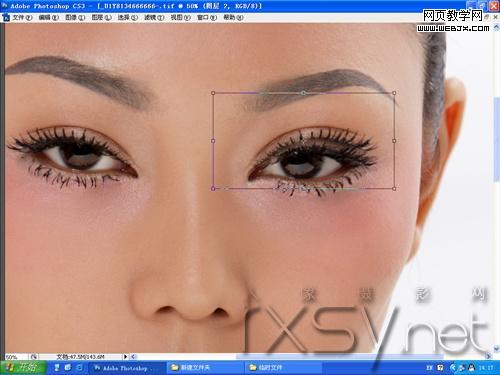Open the 文件 (File) menu
This screenshot has width=500, height=375.
22,17
